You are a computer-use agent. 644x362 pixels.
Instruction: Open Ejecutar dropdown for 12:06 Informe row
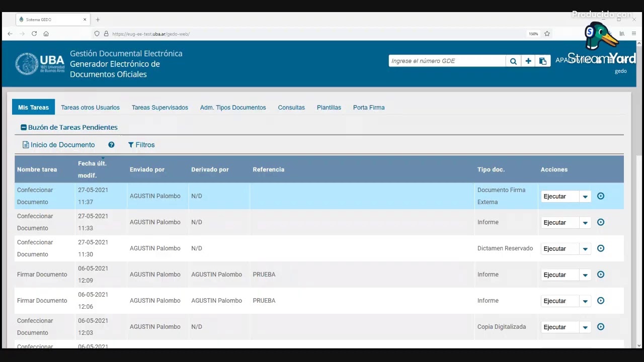pos(585,301)
